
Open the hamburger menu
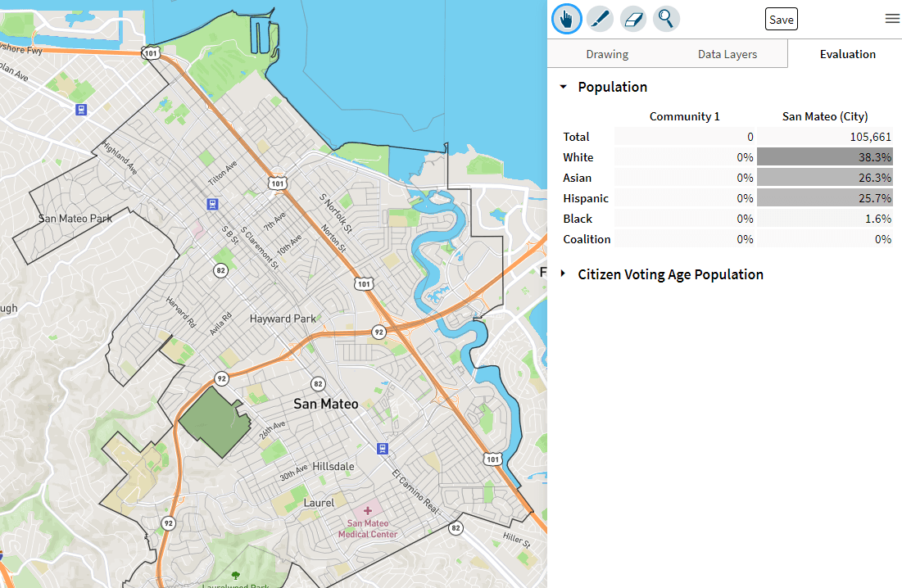(892, 17)
